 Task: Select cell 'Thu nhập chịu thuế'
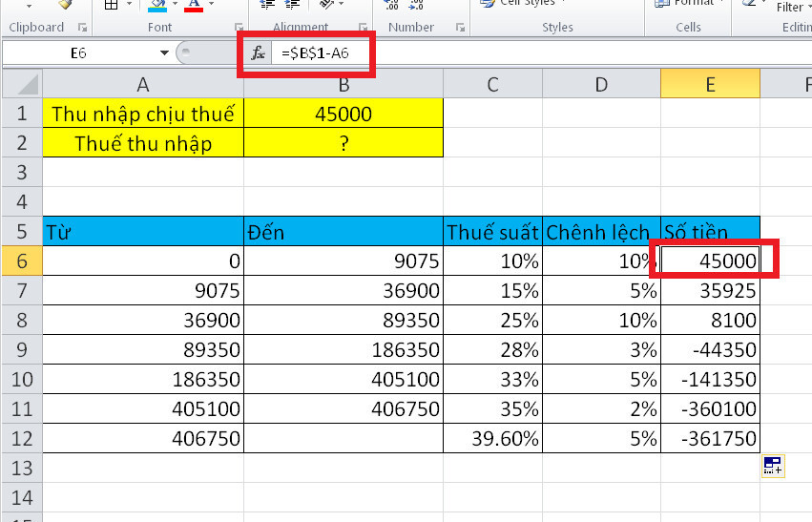pyautogui.click(x=143, y=114)
